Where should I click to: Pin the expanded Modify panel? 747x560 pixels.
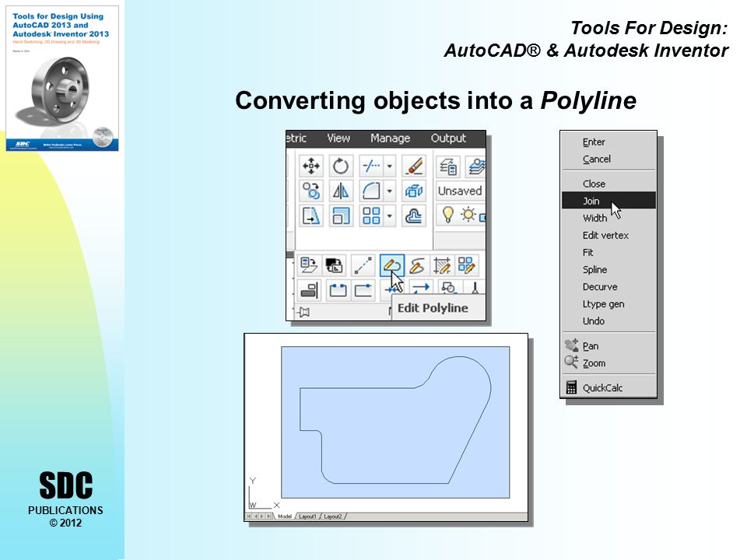(x=304, y=312)
